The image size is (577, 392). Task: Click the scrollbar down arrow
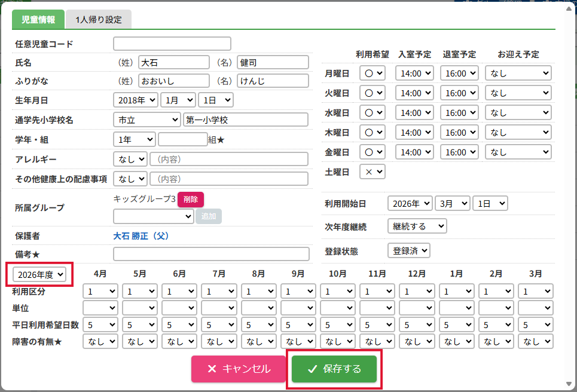569,384
